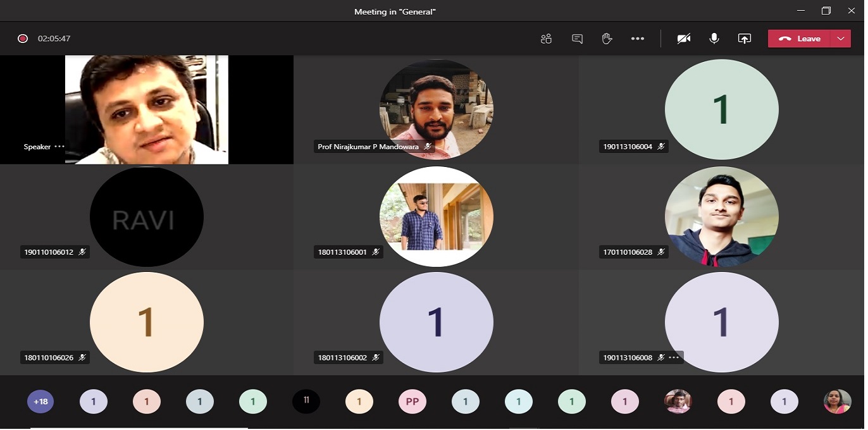This screenshot has width=868, height=430.
Task: Click the muted mic icon beside 190113106004
Action: pos(661,147)
